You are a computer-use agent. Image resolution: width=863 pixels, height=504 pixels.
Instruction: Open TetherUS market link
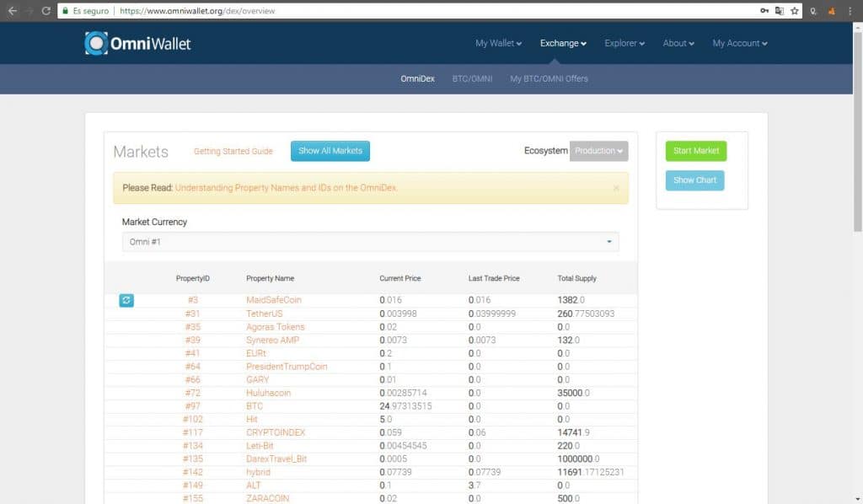click(x=264, y=314)
